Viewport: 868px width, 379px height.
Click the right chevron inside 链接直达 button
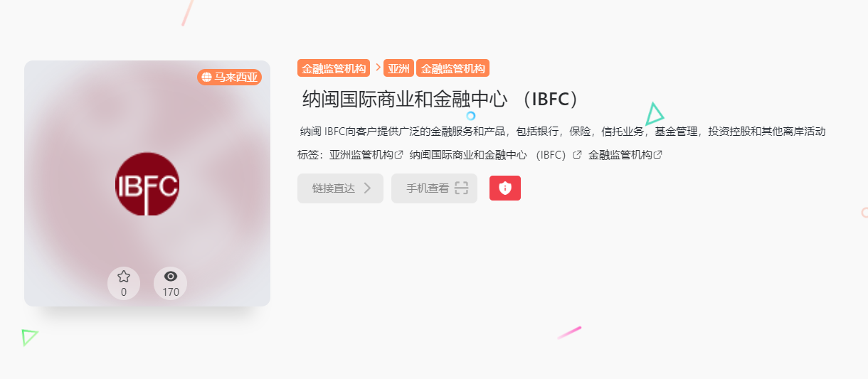[368, 188]
